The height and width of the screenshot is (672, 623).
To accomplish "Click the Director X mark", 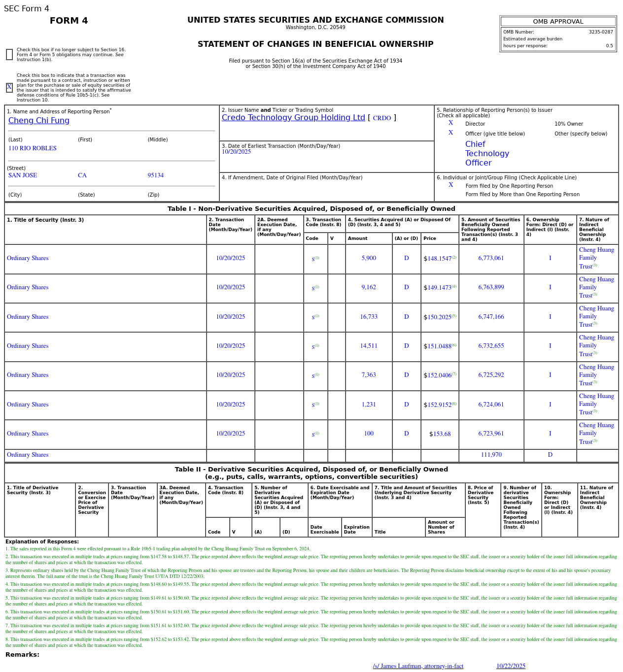I will pos(450,123).
